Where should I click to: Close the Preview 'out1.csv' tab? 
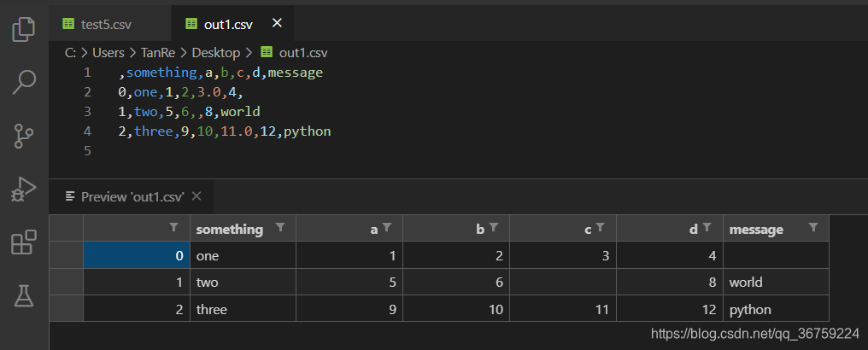coord(196,196)
